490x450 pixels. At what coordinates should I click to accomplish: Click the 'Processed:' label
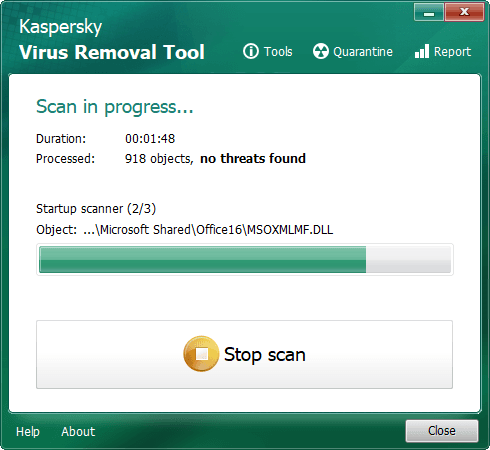click(x=65, y=159)
